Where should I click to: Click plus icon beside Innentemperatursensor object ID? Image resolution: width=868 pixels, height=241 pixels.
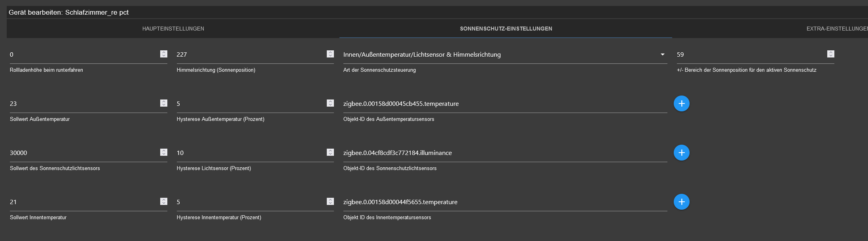point(681,202)
